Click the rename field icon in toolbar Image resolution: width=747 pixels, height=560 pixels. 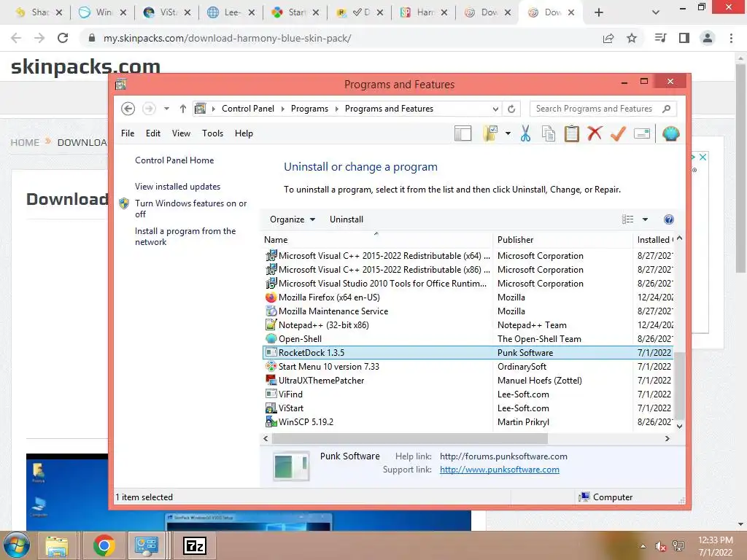coord(642,134)
